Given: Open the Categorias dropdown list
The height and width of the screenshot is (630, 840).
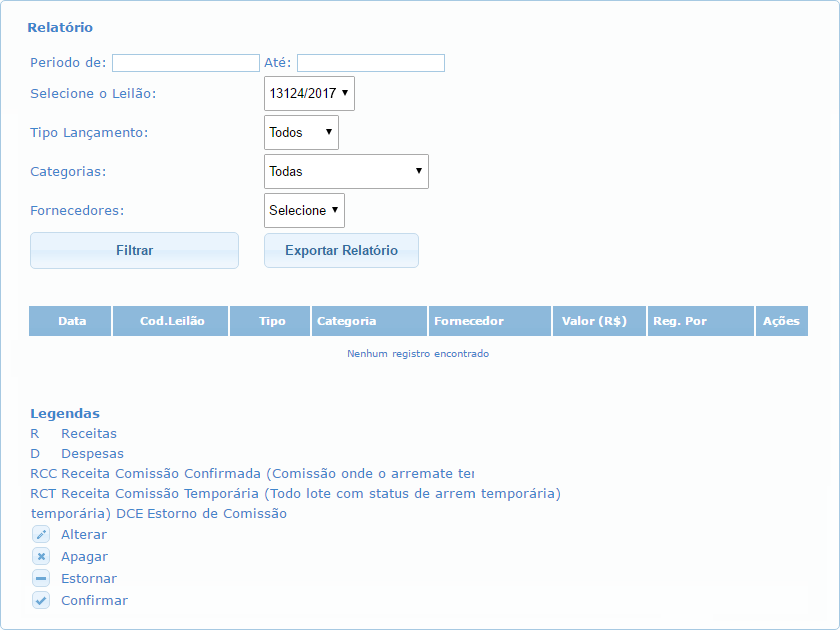Looking at the screenshot, I should [x=346, y=171].
